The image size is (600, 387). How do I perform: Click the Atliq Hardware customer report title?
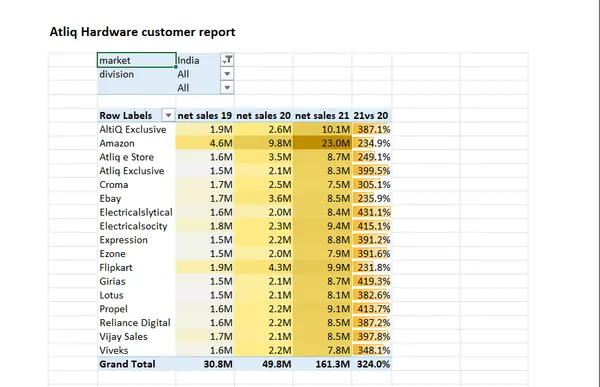142,32
